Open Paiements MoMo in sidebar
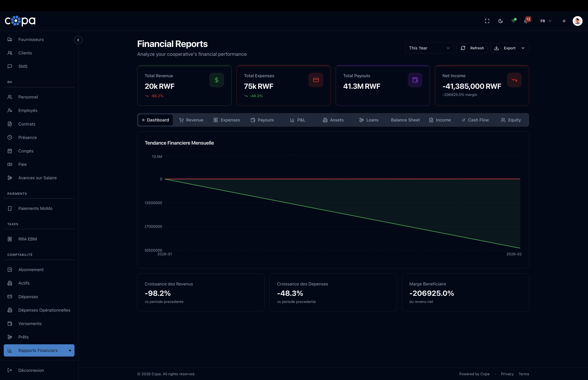The height and width of the screenshot is (380, 588). pos(35,209)
